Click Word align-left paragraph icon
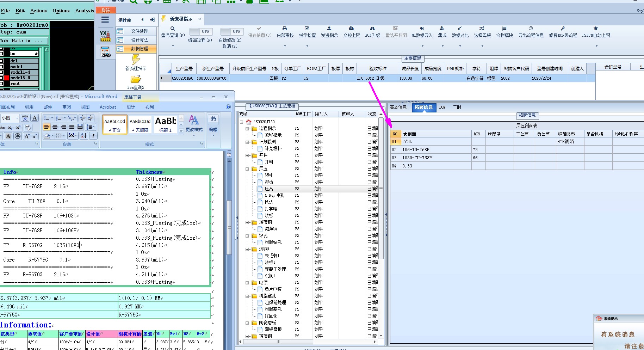The height and width of the screenshot is (350, 644). tap(47, 127)
